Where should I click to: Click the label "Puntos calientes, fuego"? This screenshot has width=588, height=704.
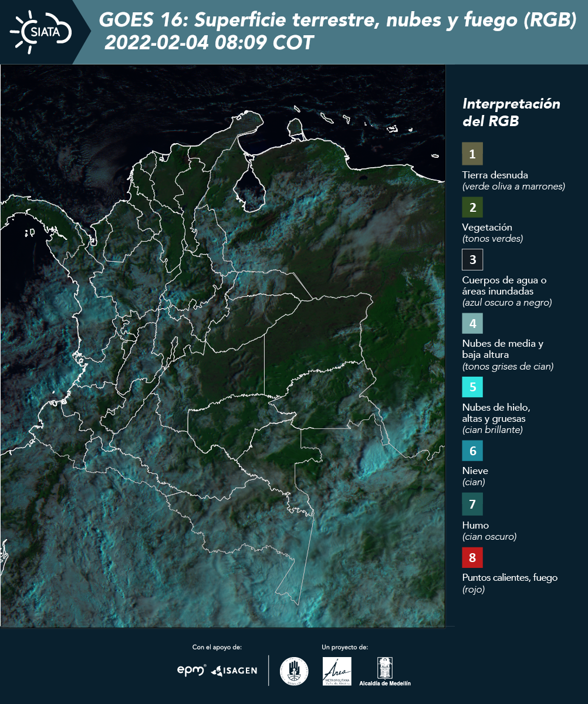(x=510, y=578)
